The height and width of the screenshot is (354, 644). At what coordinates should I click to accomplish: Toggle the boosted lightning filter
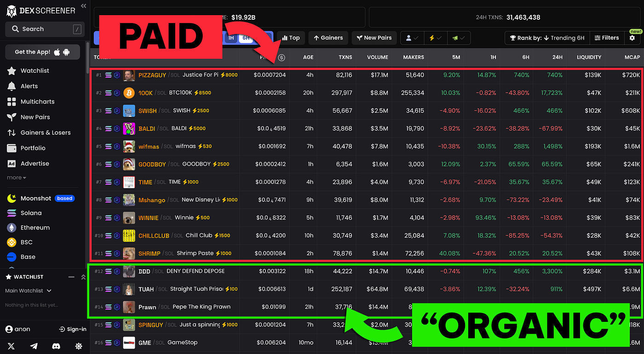pos(435,38)
